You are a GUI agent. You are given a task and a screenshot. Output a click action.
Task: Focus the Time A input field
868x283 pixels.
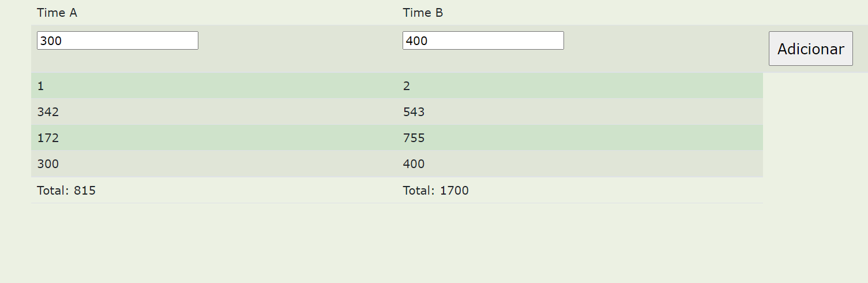tap(118, 40)
